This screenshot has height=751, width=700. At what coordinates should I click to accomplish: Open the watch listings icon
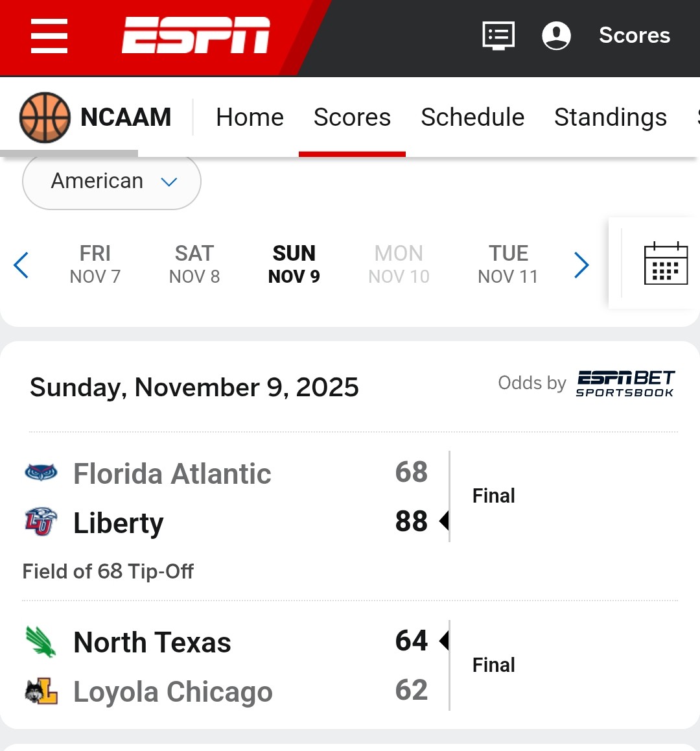tap(498, 36)
